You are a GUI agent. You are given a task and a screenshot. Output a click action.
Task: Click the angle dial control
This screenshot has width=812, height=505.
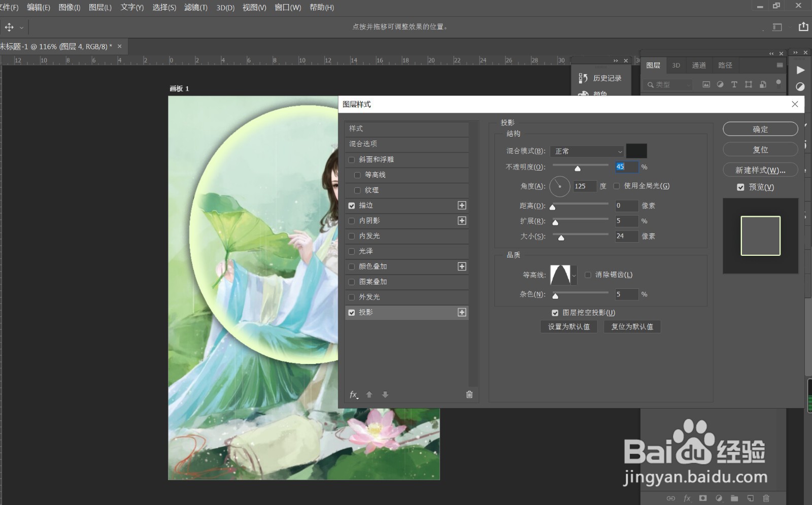click(x=560, y=186)
